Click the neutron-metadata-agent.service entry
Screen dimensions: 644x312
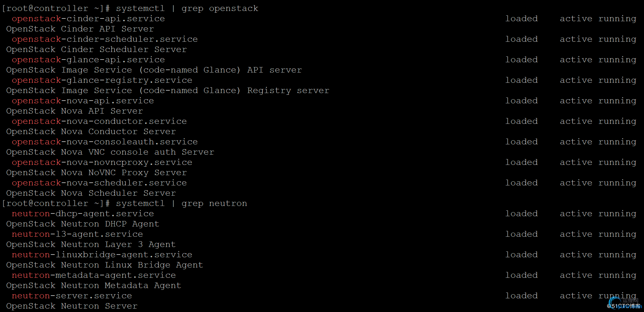(x=94, y=275)
